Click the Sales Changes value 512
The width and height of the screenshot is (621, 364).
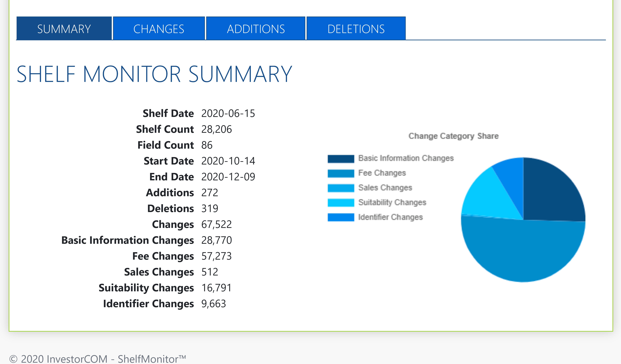click(x=210, y=272)
